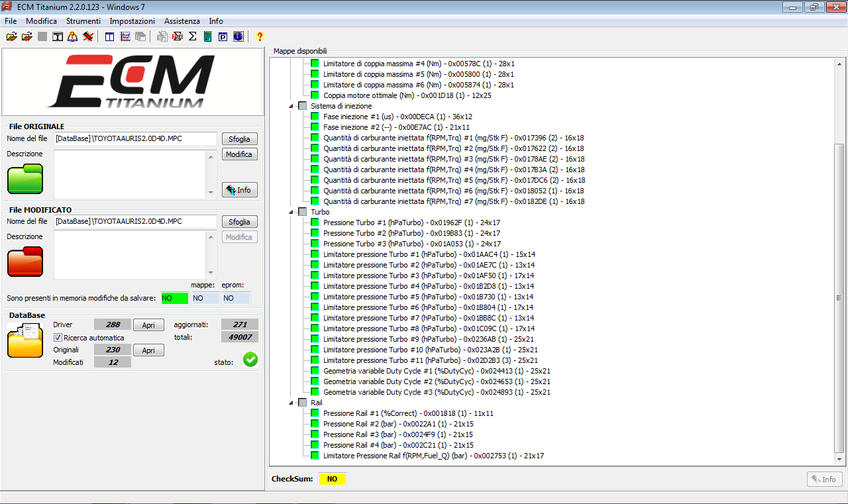Toggle the Ricerca automatica checkbox
The height and width of the screenshot is (504, 848).
point(58,338)
